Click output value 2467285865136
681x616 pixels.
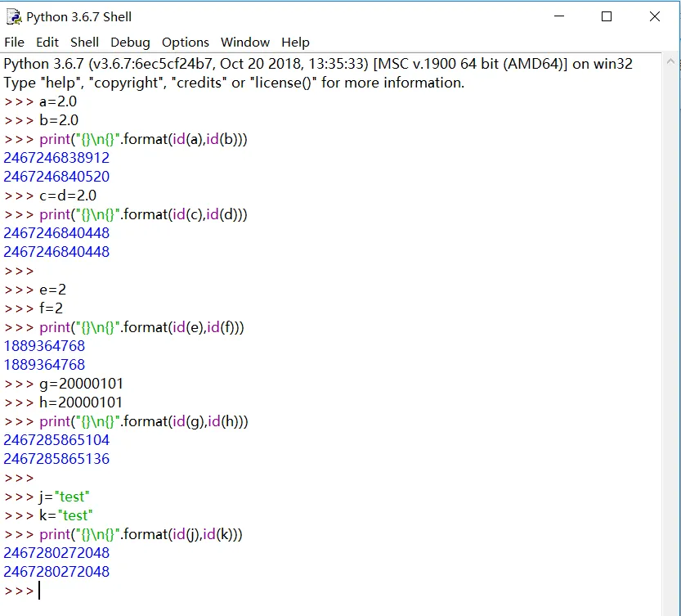(56, 459)
